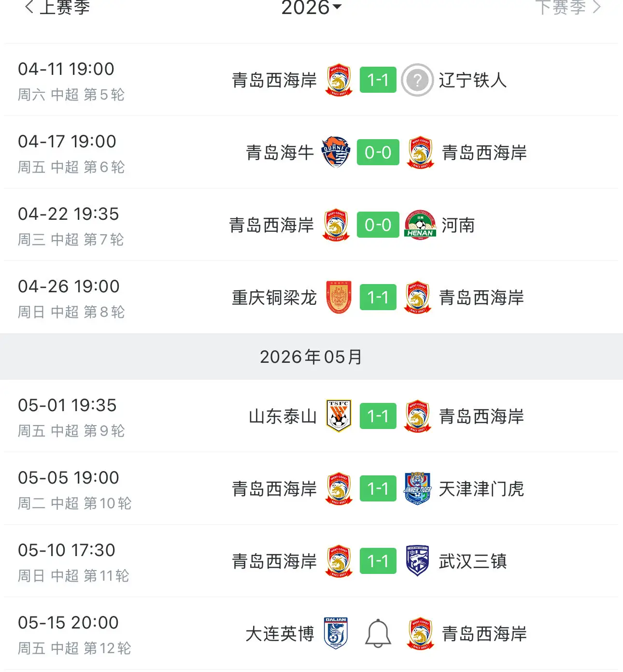Click the 青岛海牛 team crest
Viewport: 623px width, 672px height.
coord(336,152)
